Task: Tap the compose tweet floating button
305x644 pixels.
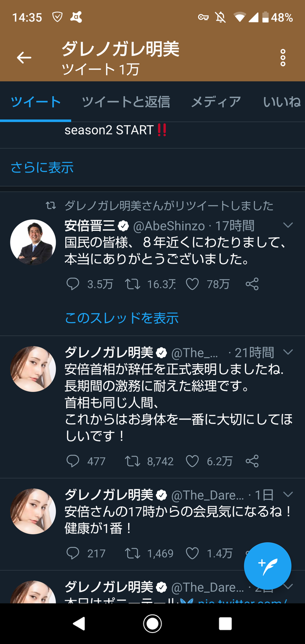Action: click(x=267, y=566)
